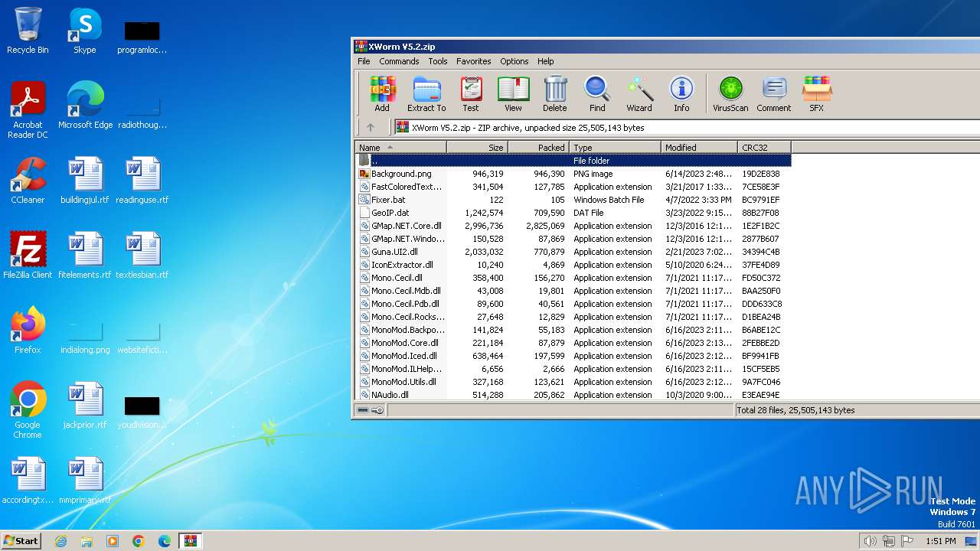Go up one folder level arrow
Image resolution: width=980 pixels, height=551 pixels.
[x=371, y=128]
